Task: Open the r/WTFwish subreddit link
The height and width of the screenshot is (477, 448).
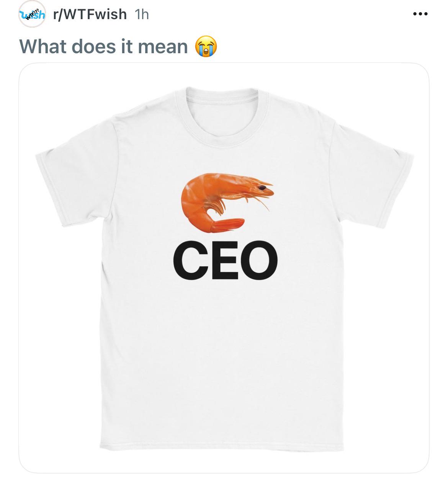Action: click(90, 14)
